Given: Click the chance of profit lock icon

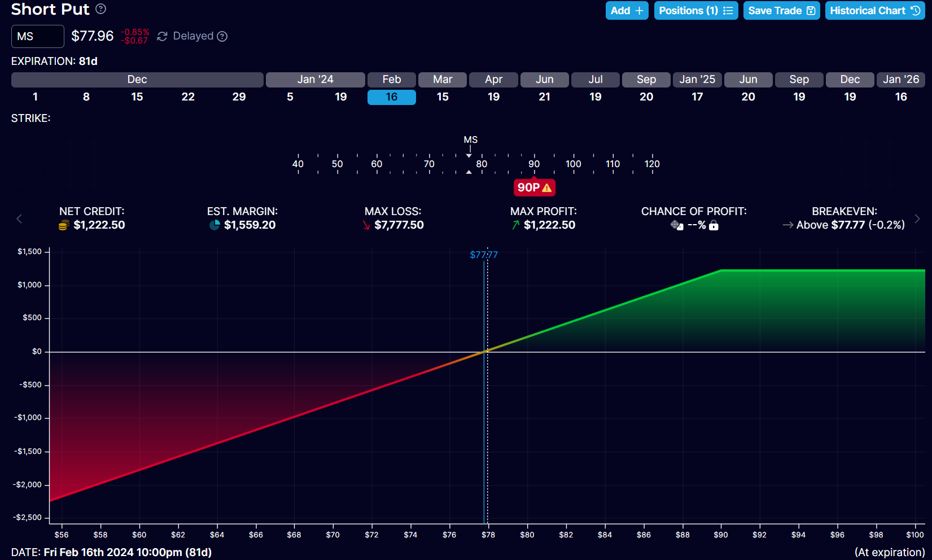Looking at the screenshot, I should click(714, 225).
